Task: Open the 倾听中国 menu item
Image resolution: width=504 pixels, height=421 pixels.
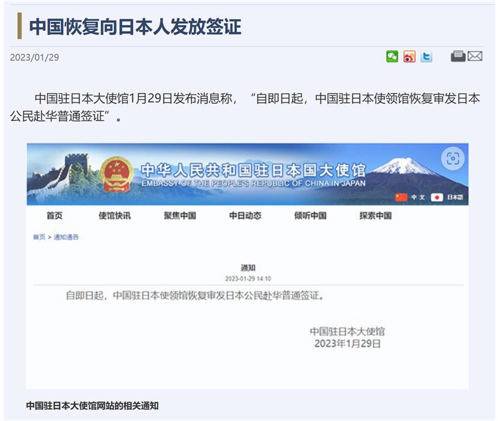Action: coord(311,215)
